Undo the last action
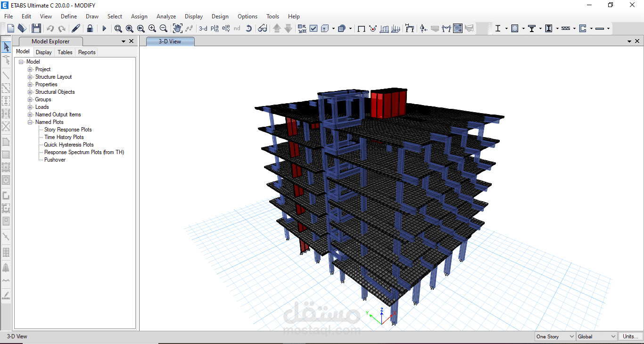 point(50,29)
